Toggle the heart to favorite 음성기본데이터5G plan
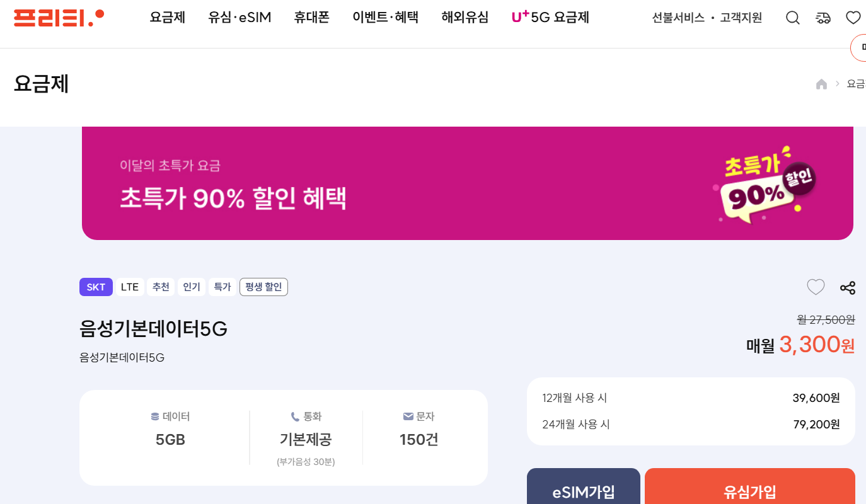 (x=815, y=287)
